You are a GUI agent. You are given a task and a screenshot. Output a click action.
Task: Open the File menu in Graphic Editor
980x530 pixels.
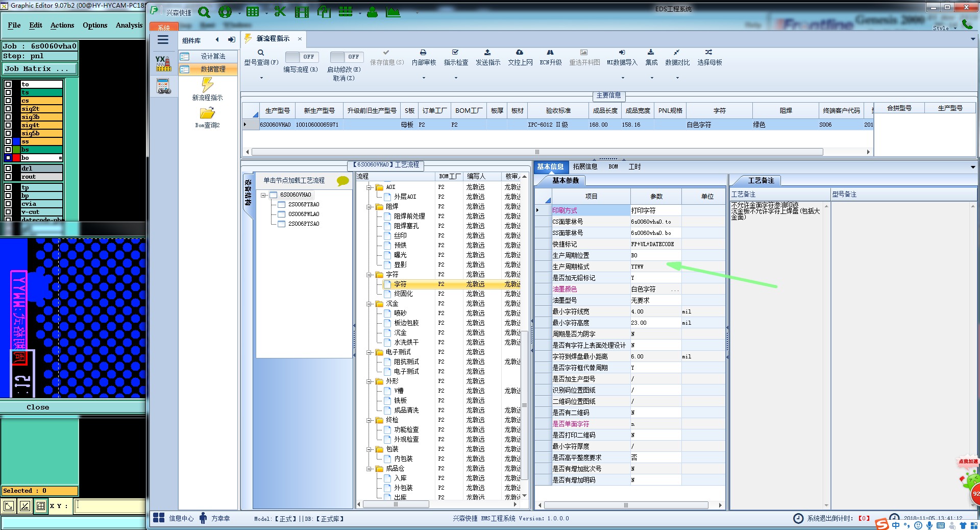pos(14,25)
